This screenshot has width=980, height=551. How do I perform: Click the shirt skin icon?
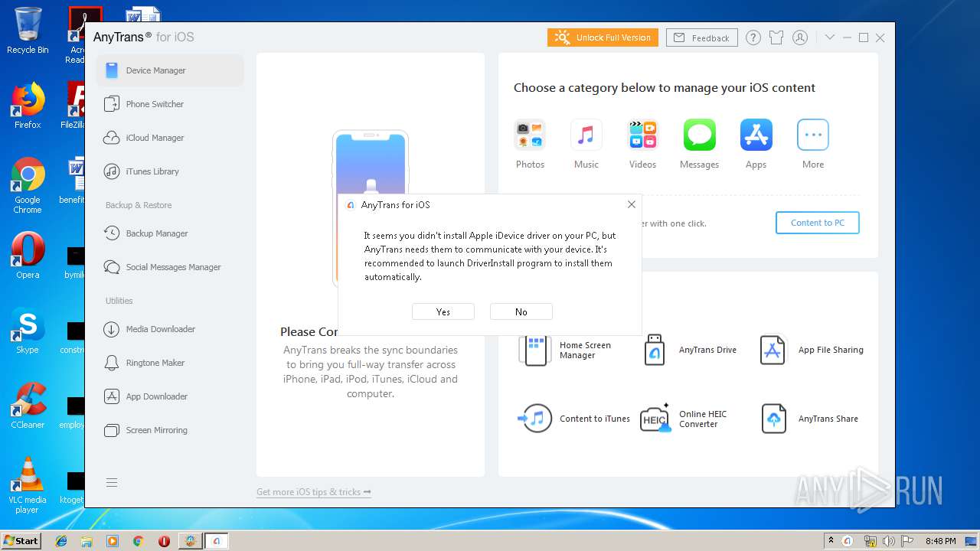776,37
